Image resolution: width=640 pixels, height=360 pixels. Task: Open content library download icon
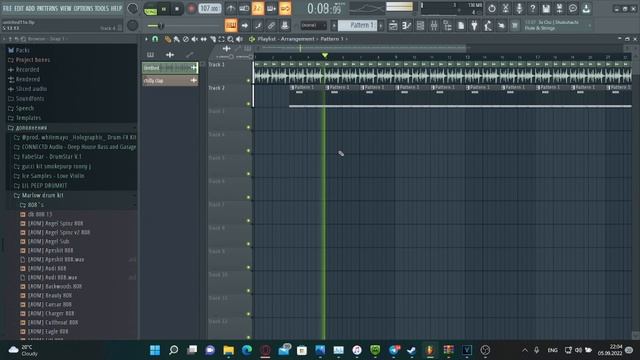coord(586,8)
